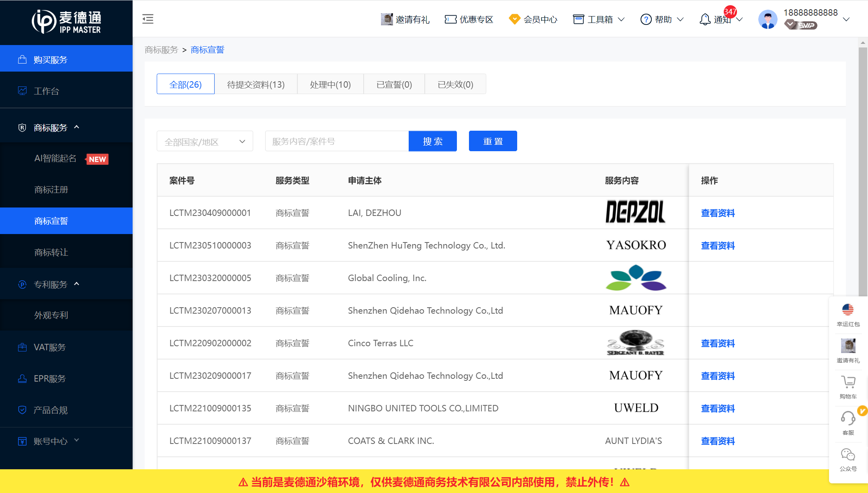This screenshot has height=493, width=868.
Task: Click the IPP Master logo
Action: 67,22
